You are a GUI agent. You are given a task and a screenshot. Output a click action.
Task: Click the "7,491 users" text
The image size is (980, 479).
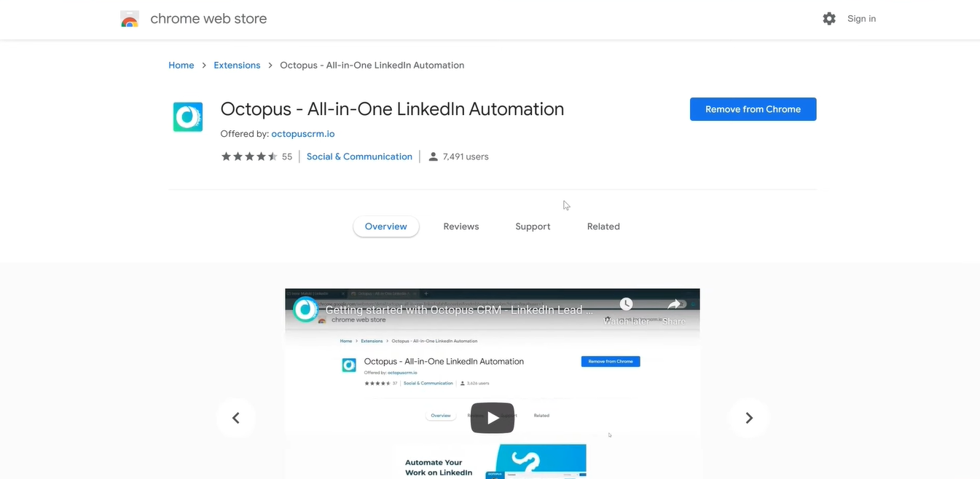(x=466, y=157)
